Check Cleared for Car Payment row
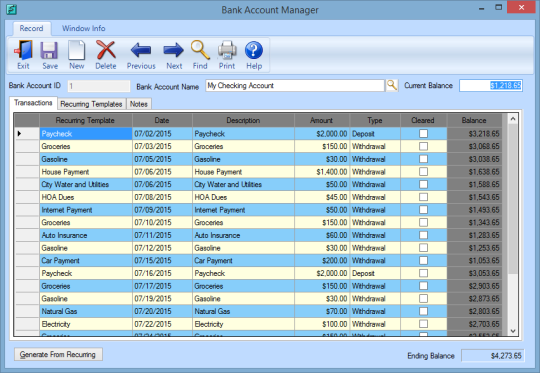 (423, 261)
